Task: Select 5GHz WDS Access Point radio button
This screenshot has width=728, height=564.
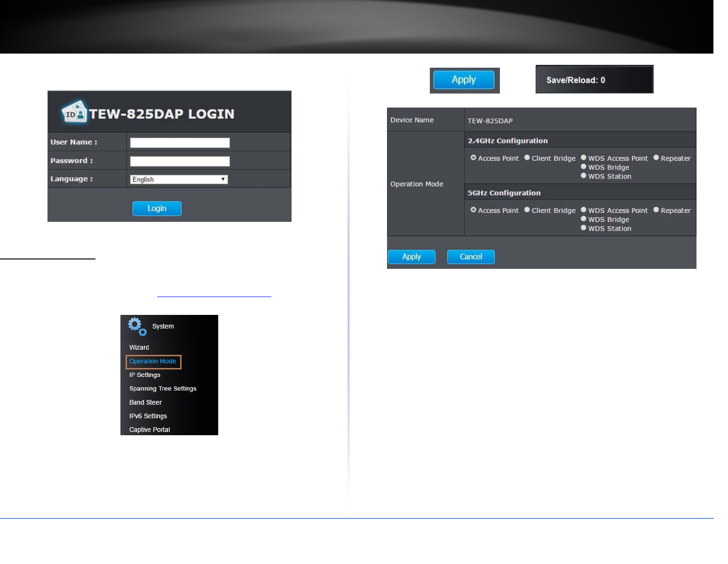Action: 584,210
